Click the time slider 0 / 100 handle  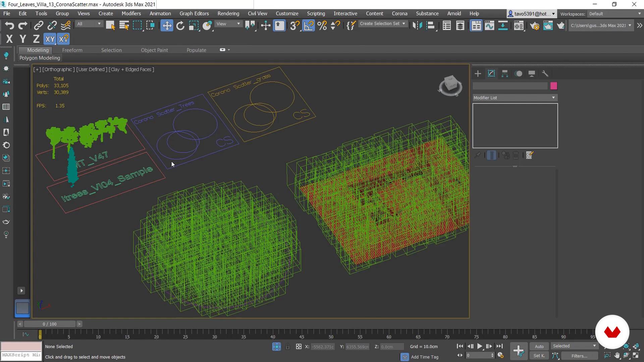coord(50,324)
